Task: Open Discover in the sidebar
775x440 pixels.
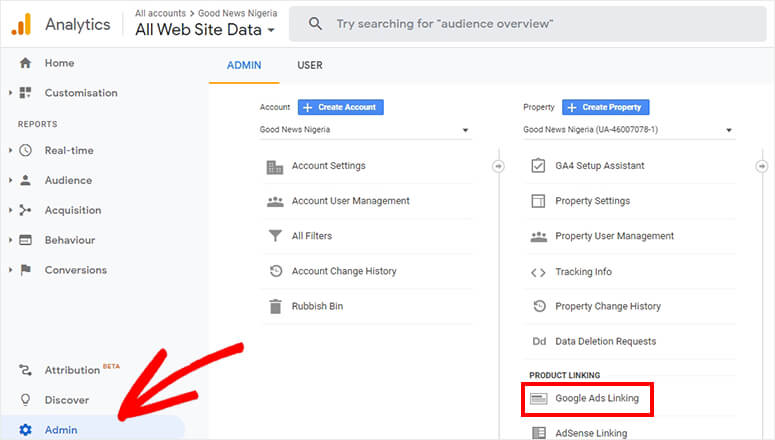Action: coord(67,400)
